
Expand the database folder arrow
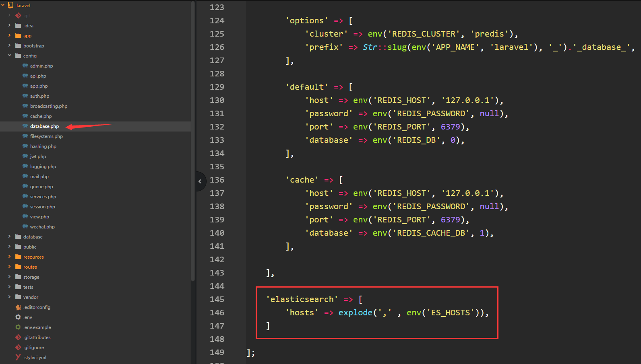pyautogui.click(x=9, y=236)
